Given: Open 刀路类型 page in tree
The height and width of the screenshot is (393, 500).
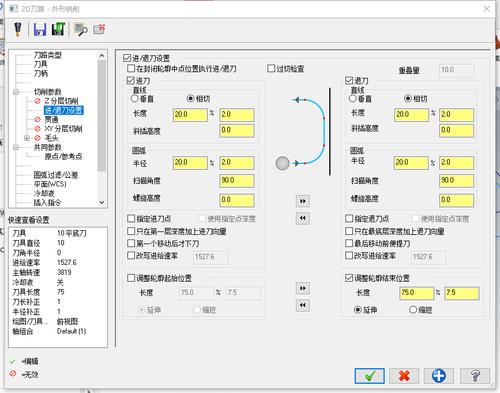Looking at the screenshot, I should tap(47, 55).
